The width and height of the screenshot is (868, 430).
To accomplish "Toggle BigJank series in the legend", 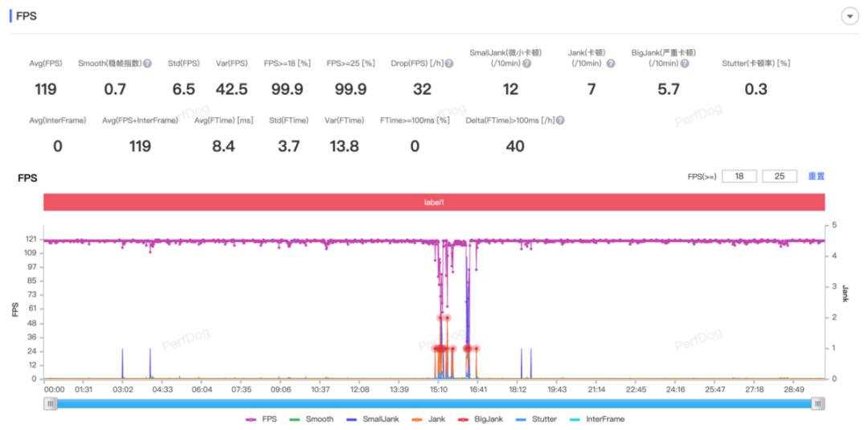I will [x=480, y=420].
